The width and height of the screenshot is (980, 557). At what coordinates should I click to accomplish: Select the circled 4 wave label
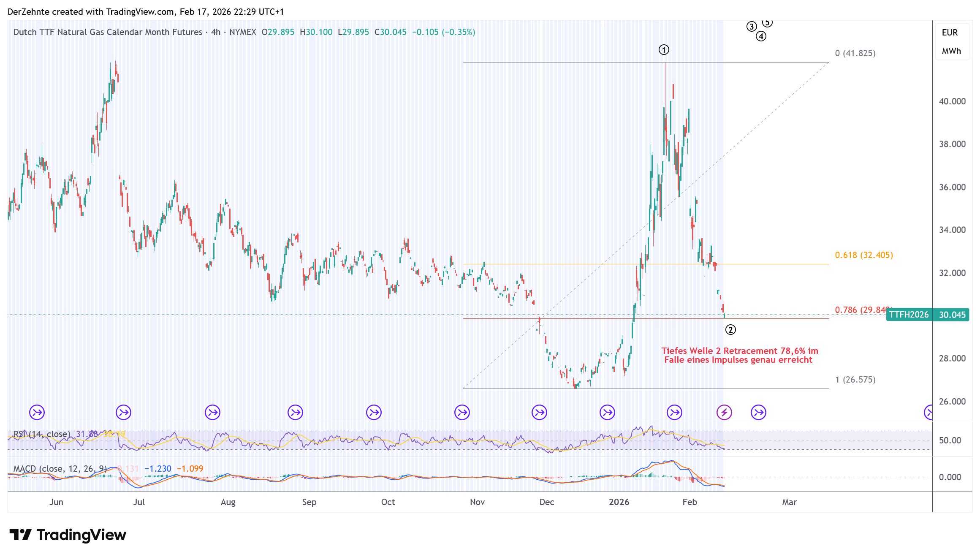[761, 37]
